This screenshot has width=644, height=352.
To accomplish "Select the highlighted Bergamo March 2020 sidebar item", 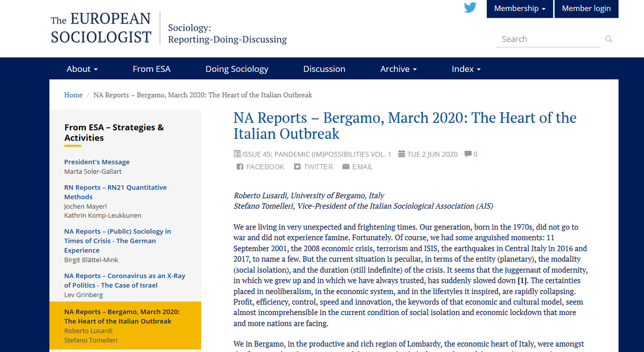I will (x=125, y=325).
